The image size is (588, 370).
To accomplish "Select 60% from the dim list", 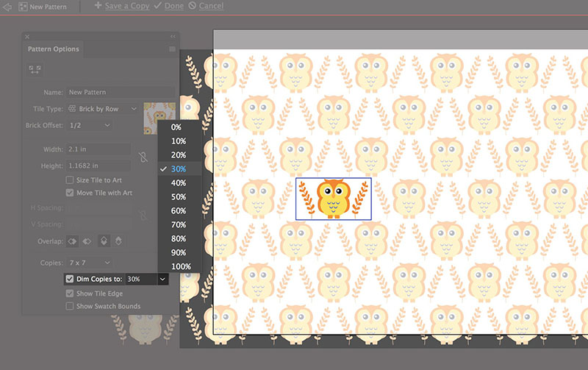I will [179, 210].
